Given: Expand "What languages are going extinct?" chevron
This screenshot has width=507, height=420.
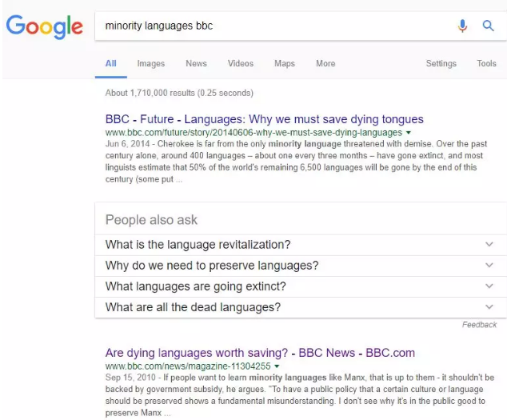Looking at the screenshot, I should (489, 286).
